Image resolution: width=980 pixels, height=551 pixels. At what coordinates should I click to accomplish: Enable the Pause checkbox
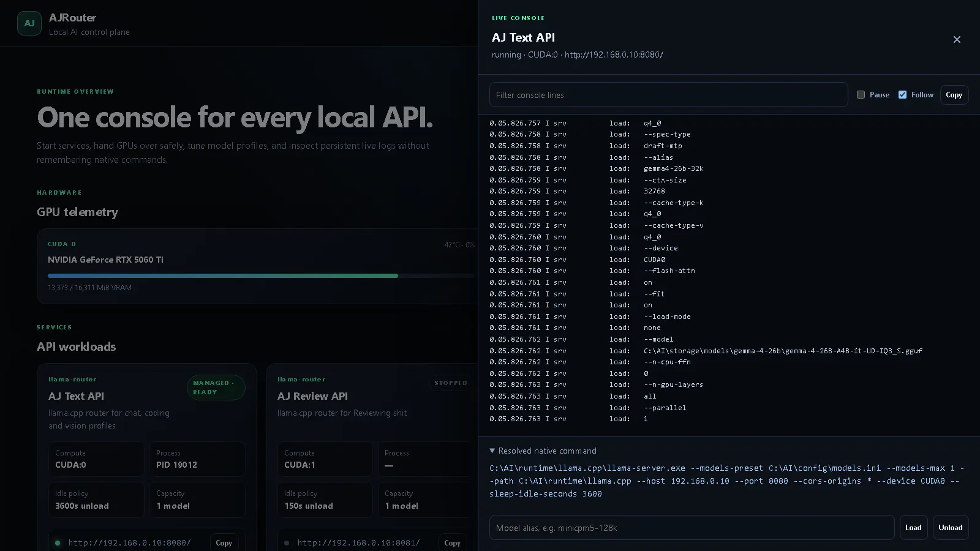point(861,95)
